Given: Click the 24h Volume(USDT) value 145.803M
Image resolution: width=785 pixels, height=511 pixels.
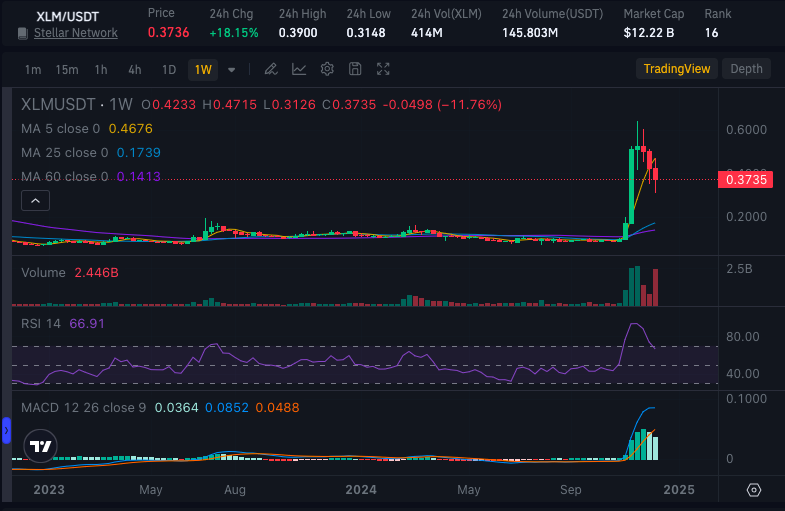Looking at the screenshot, I should (530, 33).
